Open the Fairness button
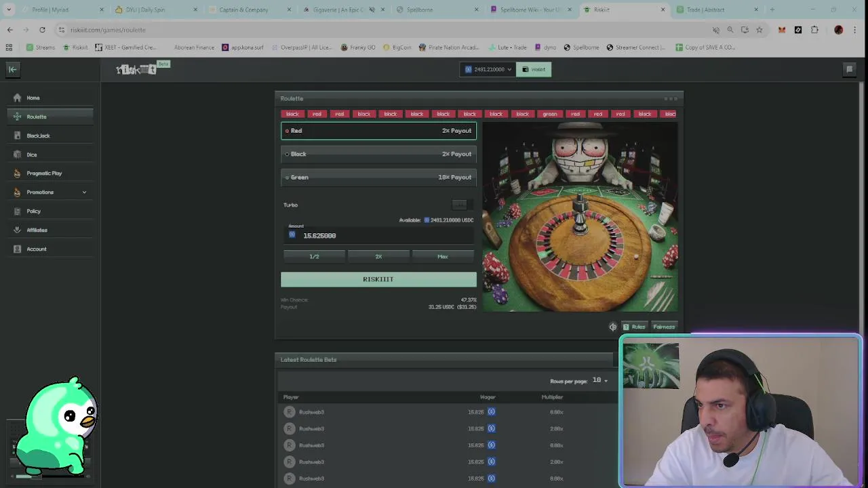 tap(663, 327)
